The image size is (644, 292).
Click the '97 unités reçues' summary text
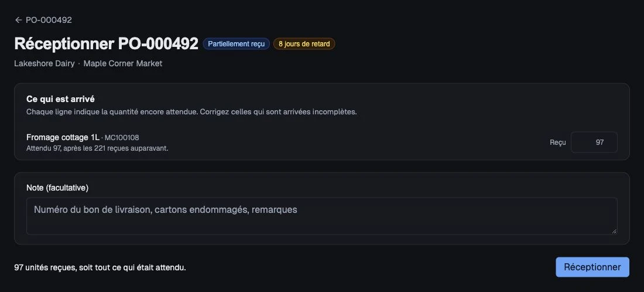pos(100,267)
